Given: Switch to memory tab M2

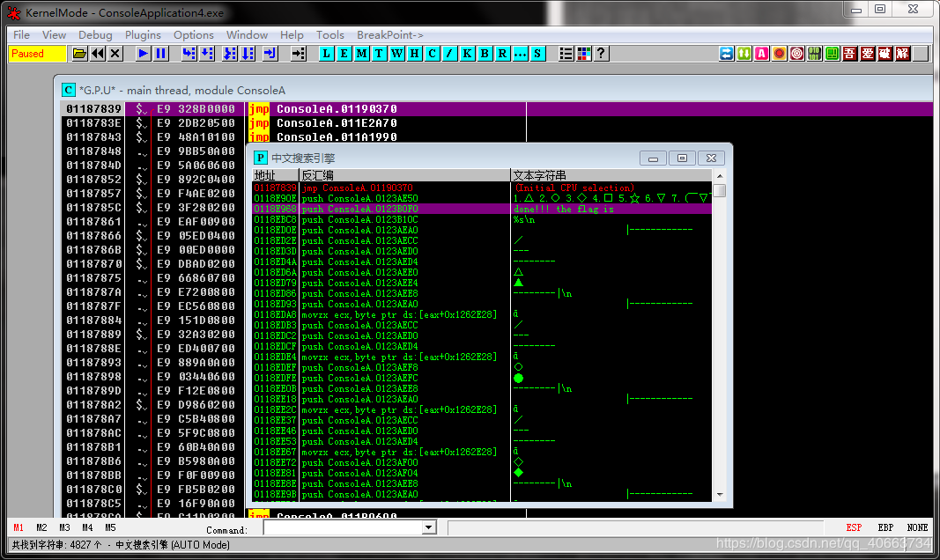Looking at the screenshot, I should pos(41,527).
